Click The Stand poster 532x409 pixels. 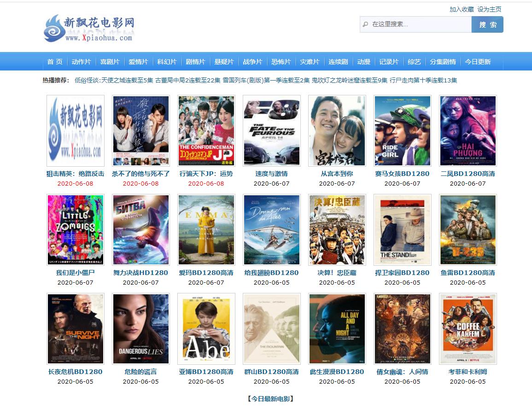(403, 229)
